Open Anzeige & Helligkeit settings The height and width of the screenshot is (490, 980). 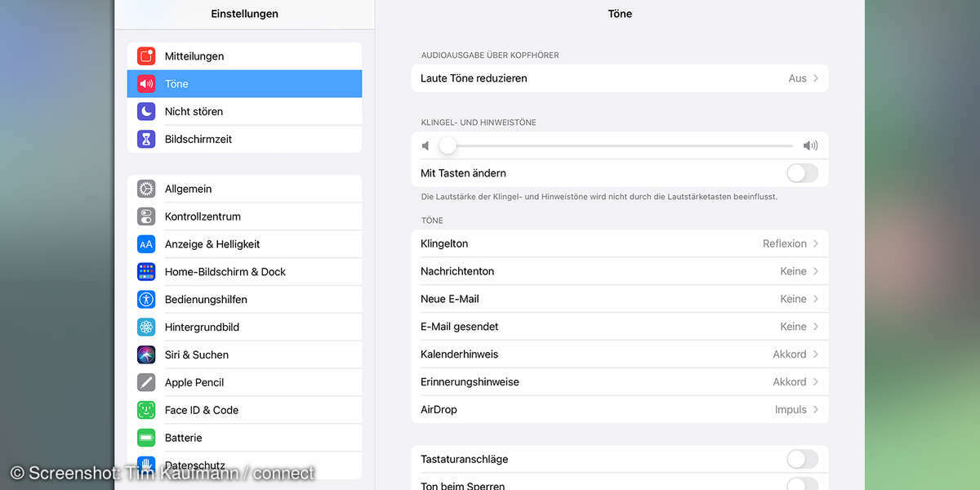244,244
